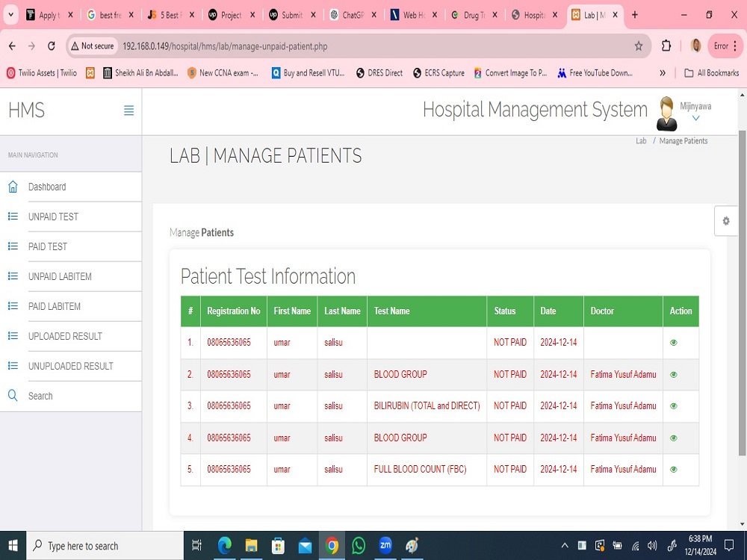Show hidden system tray icons

(565, 546)
